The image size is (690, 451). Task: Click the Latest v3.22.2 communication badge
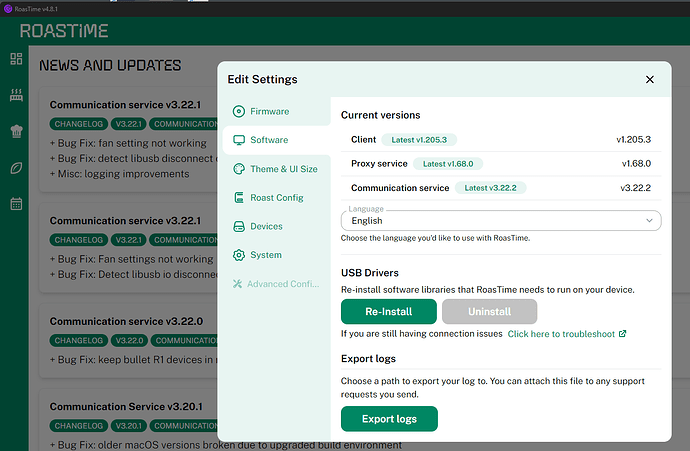point(490,188)
